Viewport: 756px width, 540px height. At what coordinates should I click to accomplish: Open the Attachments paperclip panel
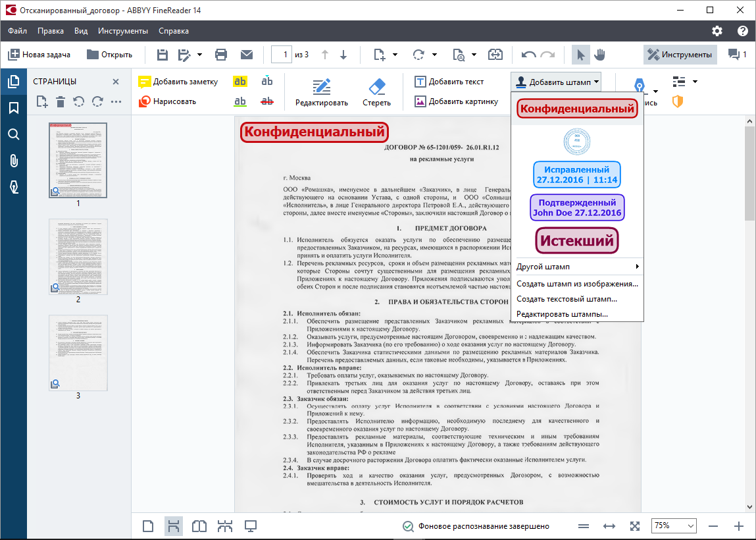point(13,161)
